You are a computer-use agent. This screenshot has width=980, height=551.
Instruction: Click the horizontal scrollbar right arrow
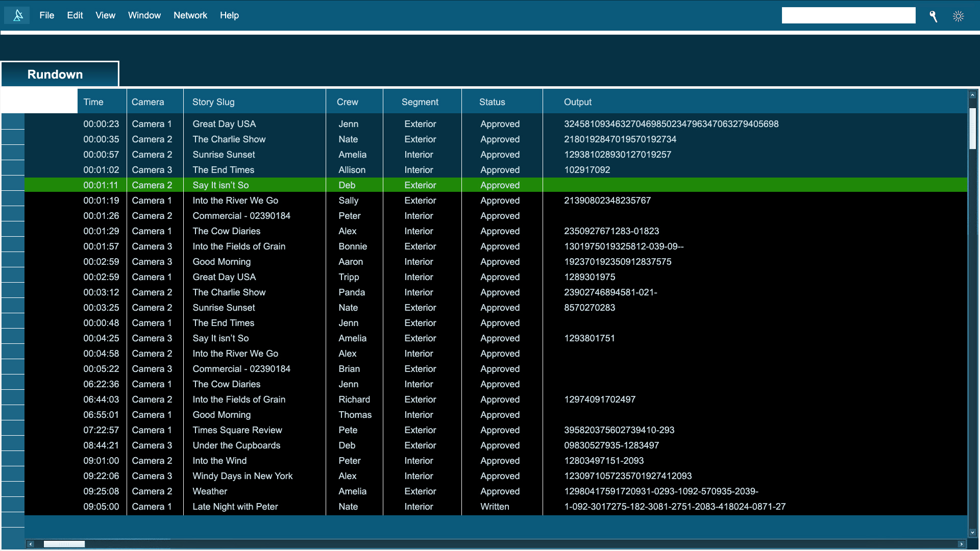pyautogui.click(x=961, y=544)
